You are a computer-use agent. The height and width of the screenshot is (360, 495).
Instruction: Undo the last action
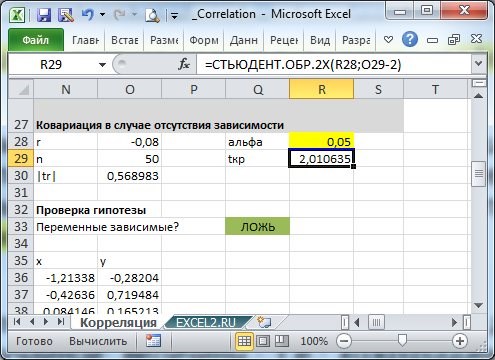[x=88, y=15]
